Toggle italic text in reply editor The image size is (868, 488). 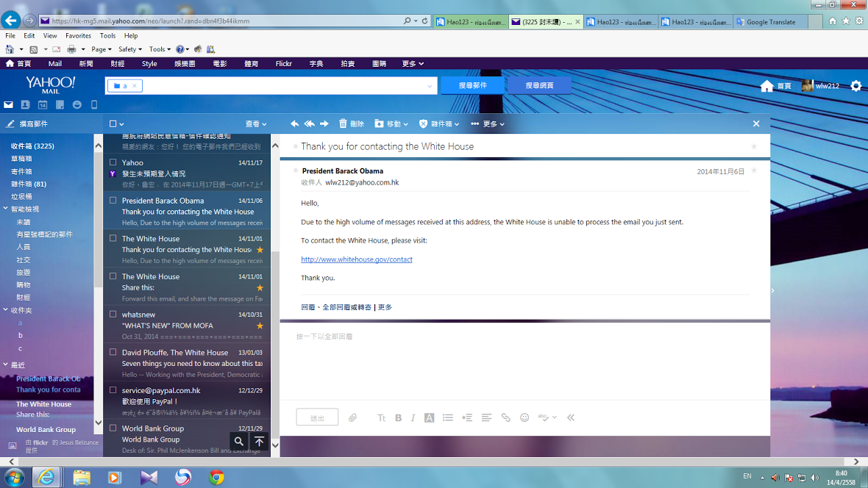pos(413,417)
